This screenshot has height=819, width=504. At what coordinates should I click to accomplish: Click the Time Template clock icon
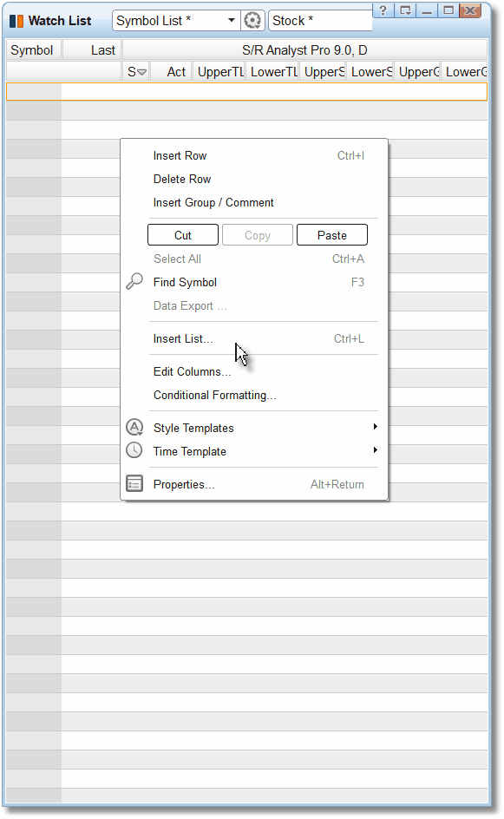[x=134, y=450]
